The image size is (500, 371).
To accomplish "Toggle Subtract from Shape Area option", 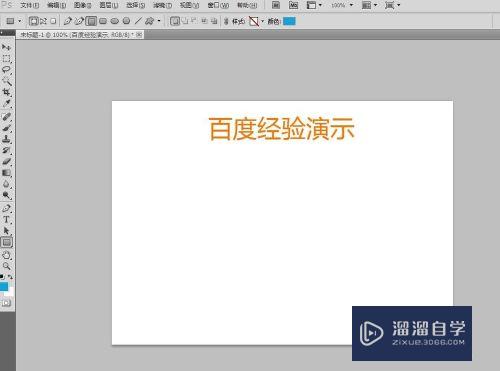I will (x=194, y=21).
